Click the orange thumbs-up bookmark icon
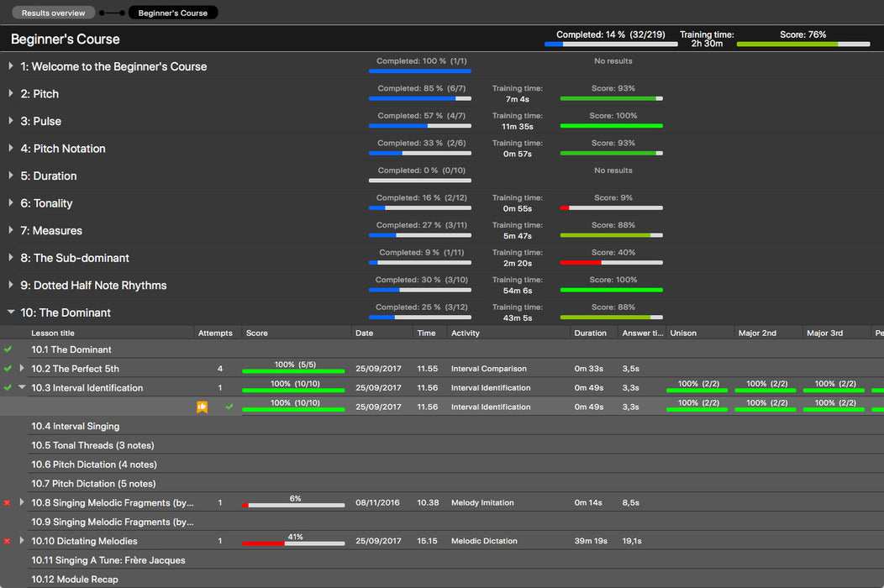884x588 pixels. click(x=202, y=407)
